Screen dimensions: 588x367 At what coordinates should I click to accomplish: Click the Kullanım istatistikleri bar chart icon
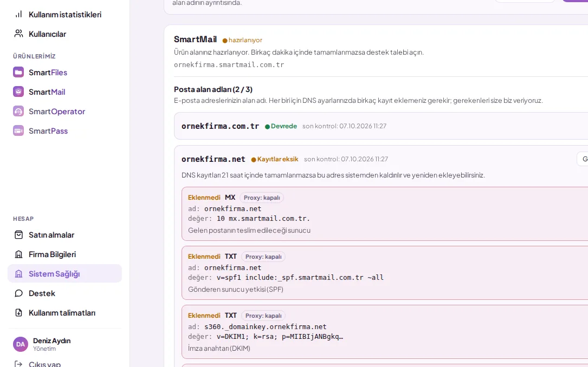point(18,14)
